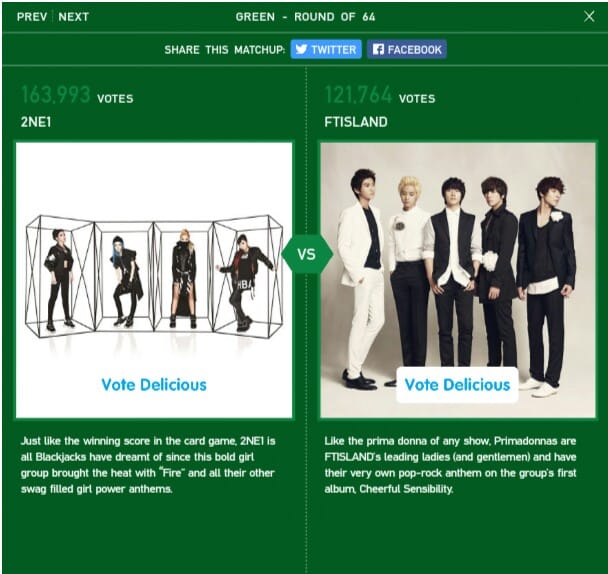Select the FTISLAND group photo

tap(458, 280)
